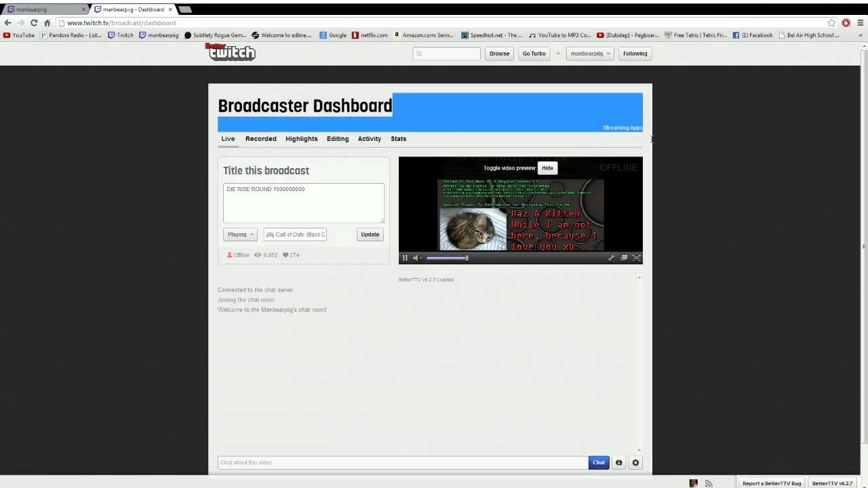
Task: Open the chat viewer list icon
Action: pos(618,463)
